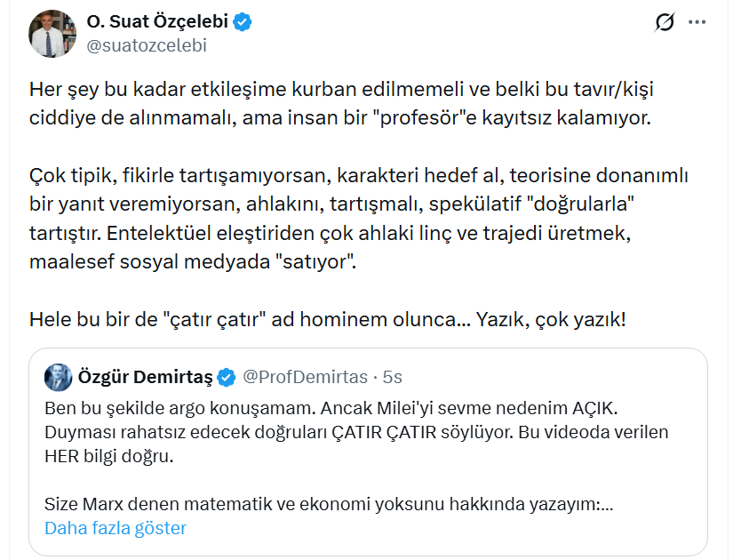Viewport: 741px width, 560px height.
Task: Open the quoted tweet's 5s timestamp
Action: (x=392, y=377)
